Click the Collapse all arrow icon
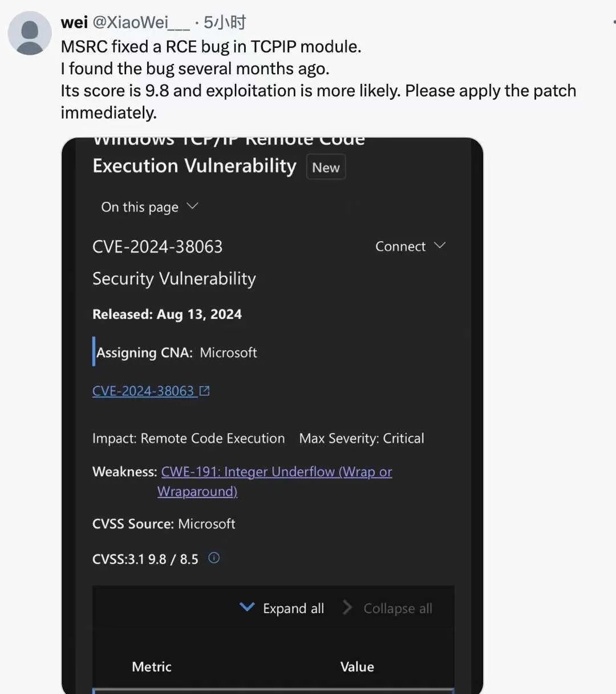Image resolution: width=616 pixels, height=694 pixels. coord(347,607)
